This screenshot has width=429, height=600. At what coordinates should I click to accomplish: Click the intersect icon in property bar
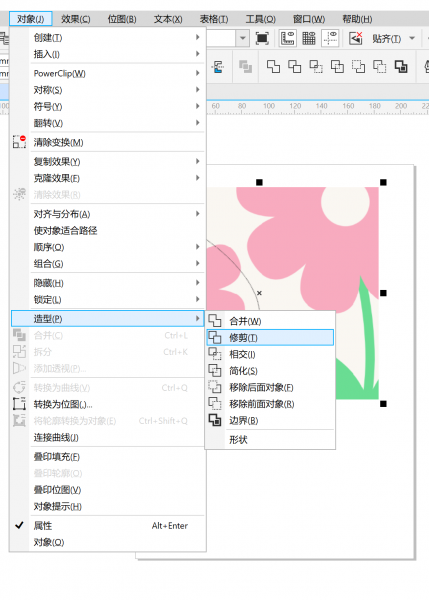(x=316, y=67)
